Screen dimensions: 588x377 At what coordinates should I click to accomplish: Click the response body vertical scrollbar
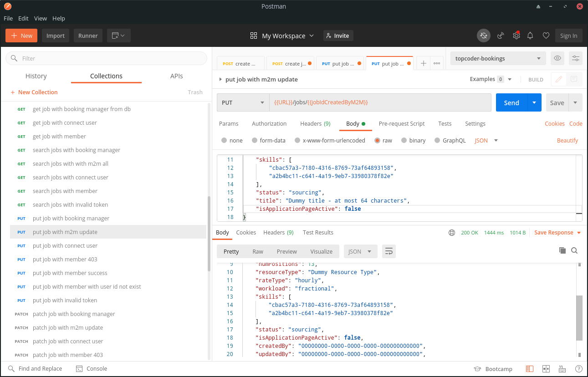pyautogui.click(x=579, y=317)
